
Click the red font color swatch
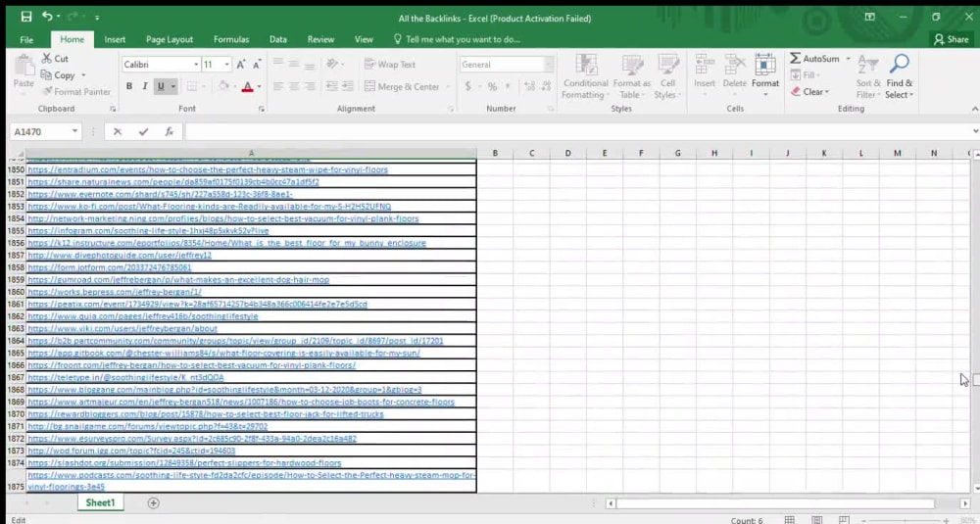coord(248,87)
